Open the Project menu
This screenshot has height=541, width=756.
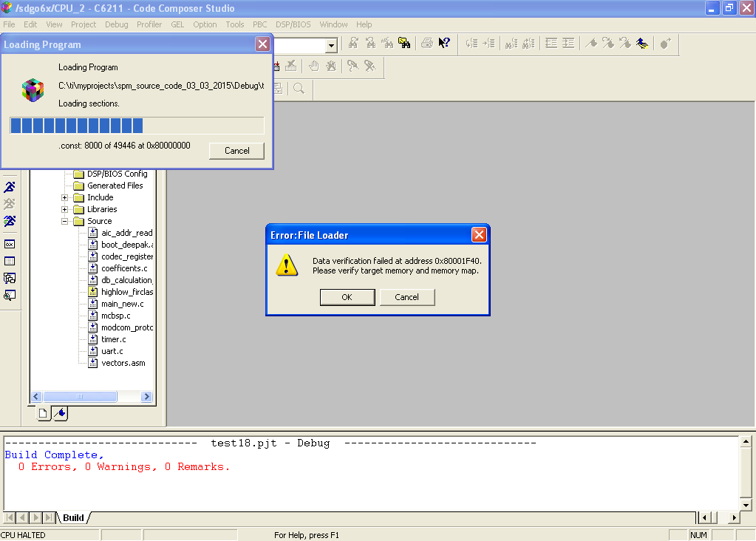[84, 24]
